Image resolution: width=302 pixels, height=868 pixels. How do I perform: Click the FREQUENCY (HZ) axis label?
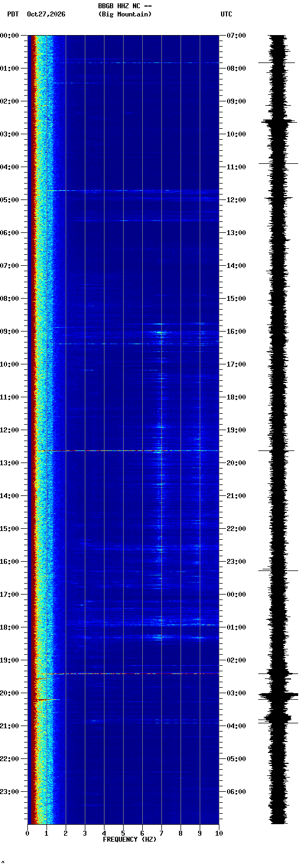point(130,840)
